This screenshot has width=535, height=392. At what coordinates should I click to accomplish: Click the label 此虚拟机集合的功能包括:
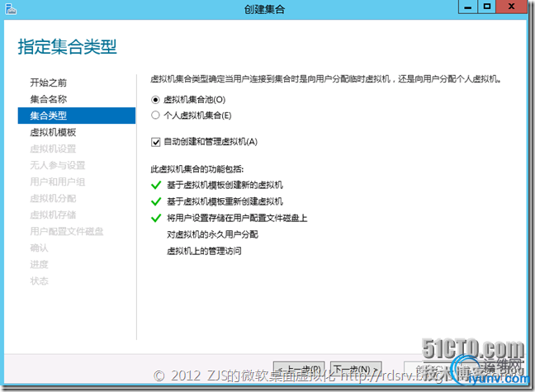[197, 169]
